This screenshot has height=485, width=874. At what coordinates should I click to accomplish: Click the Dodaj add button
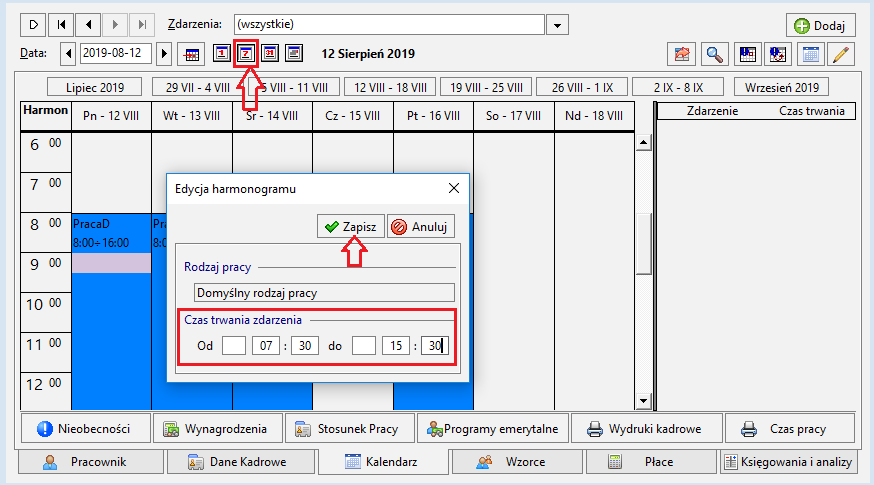[x=820, y=26]
